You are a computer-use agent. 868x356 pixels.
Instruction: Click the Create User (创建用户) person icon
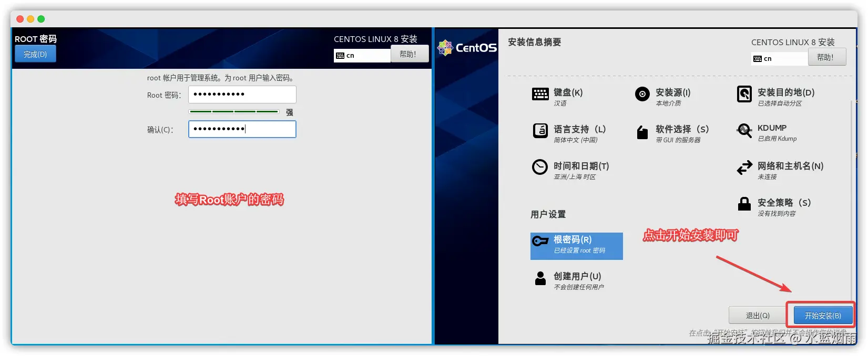540,278
